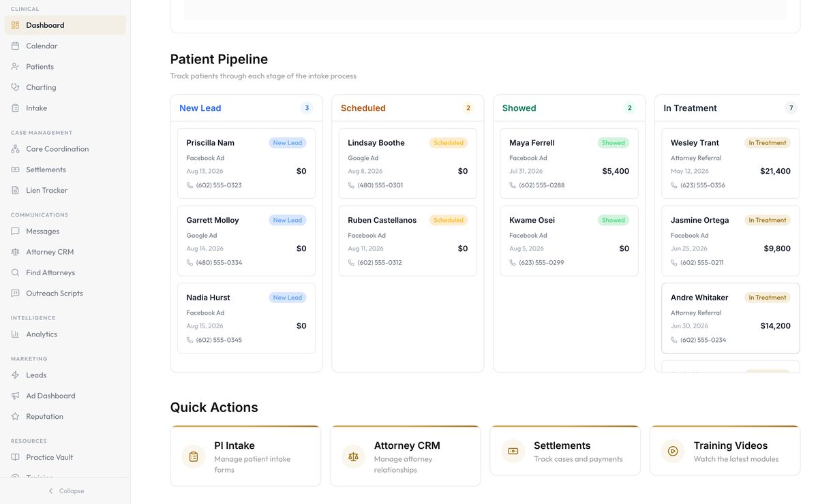Click Scheduled tag on Ruben Castellanos card
818x504 pixels.
(449, 220)
